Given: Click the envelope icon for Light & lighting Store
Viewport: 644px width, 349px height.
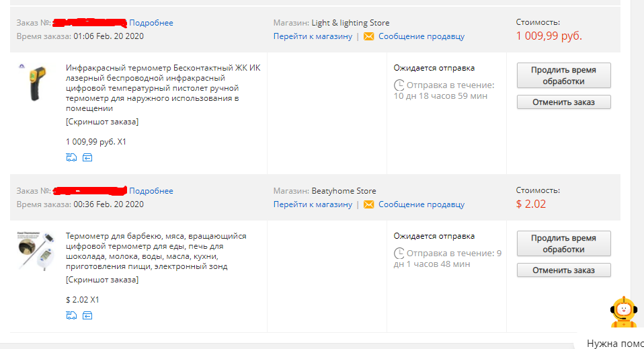Looking at the screenshot, I should tap(369, 36).
